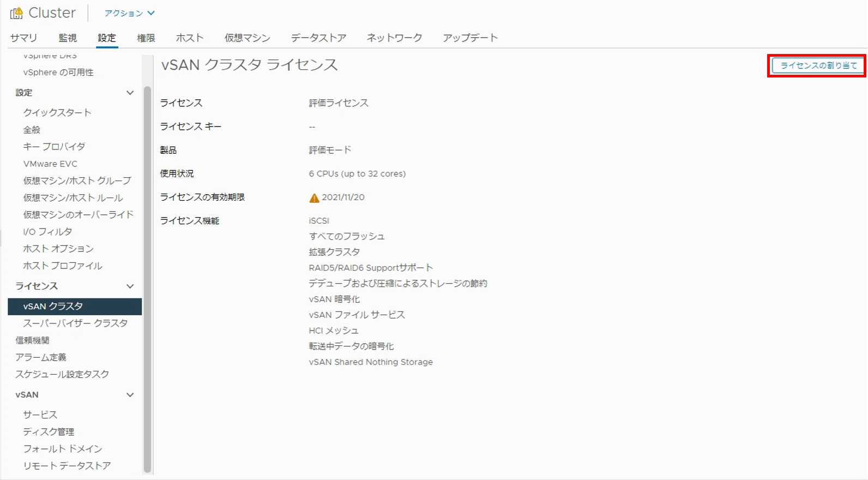This screenshot has width=868, height=480.
Task: Click the vSAN ファイル サービス entry
Action: click(357, 315)
